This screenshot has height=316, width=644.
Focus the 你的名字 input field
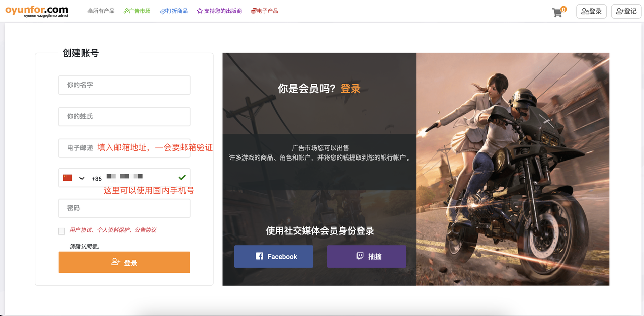pyautogui.click(x=124, y=85)
